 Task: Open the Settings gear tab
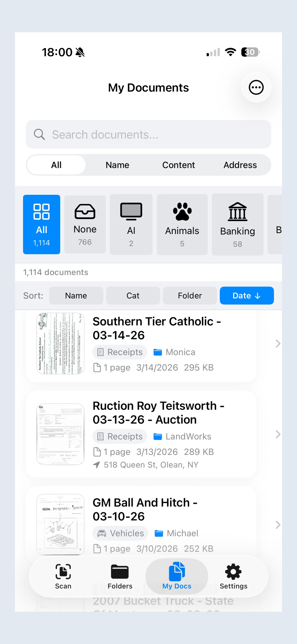233,576
